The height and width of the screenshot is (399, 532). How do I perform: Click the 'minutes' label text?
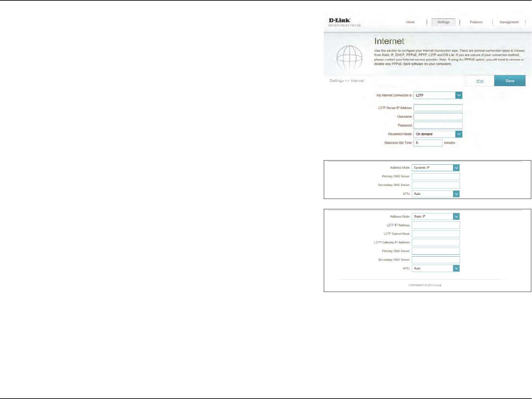(449, 143)
